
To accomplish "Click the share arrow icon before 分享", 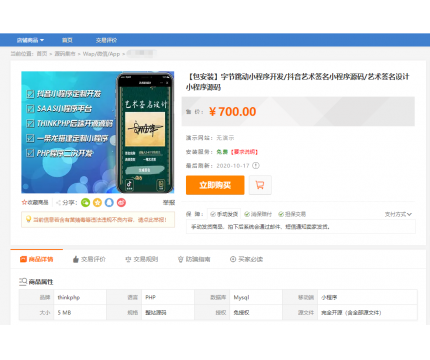I will pyautogui.click(x=58, y=202).
